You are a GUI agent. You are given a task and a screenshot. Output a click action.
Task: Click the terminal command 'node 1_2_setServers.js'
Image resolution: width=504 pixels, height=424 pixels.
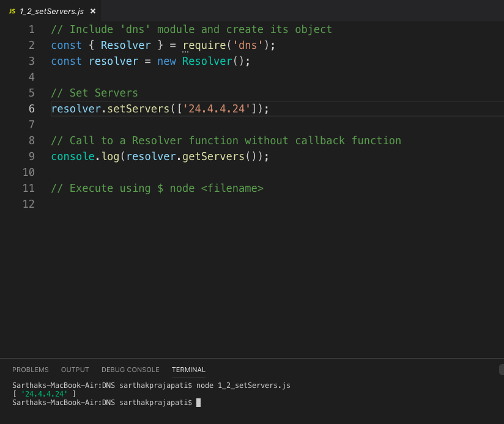[243, 386]
